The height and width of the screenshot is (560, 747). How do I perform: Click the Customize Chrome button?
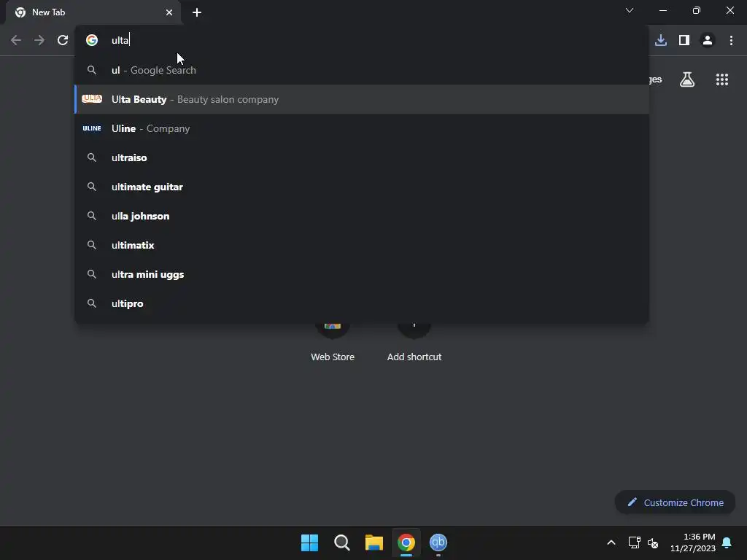pyautogui.click(x=675, y=502)
